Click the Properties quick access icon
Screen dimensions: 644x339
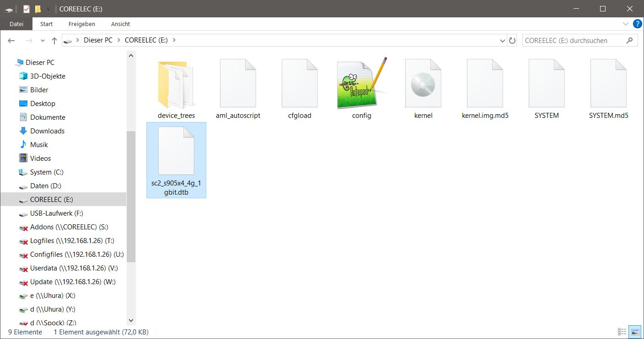pos(26,9)
